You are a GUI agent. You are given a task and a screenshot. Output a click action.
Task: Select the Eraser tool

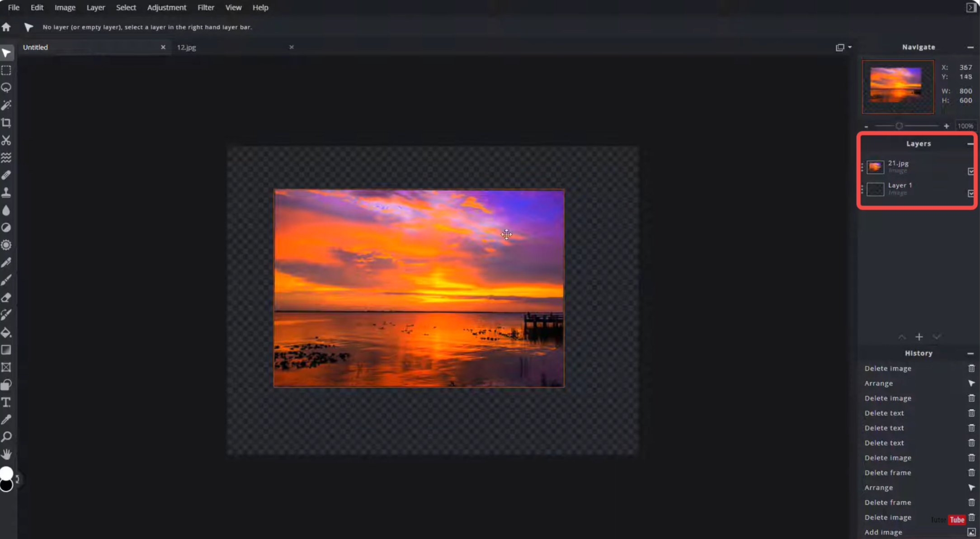click(x=6, y=297)
